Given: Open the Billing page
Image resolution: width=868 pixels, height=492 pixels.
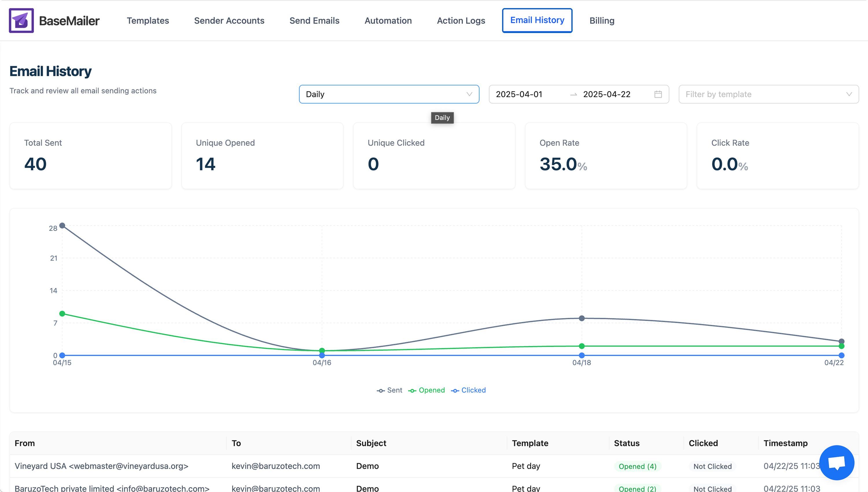Looking at the screenshot, I should click(x=602, y=21).
